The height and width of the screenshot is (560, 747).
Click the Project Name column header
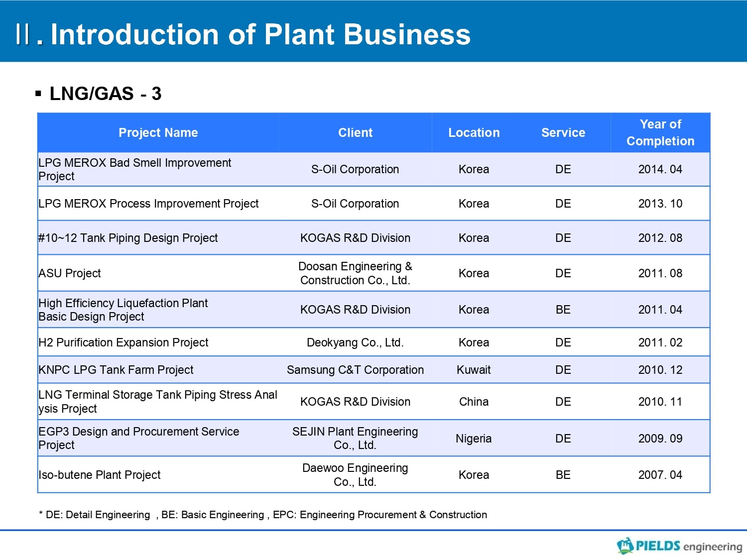coord(158,132)
